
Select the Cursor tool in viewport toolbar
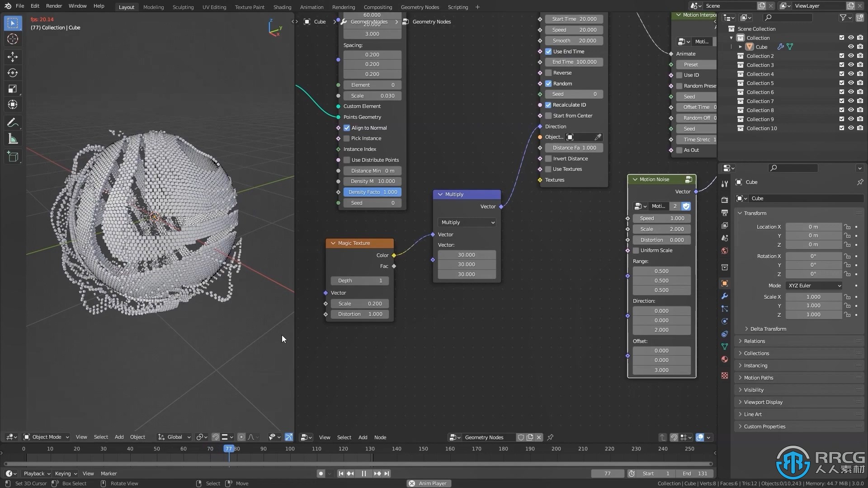(13, 39)
